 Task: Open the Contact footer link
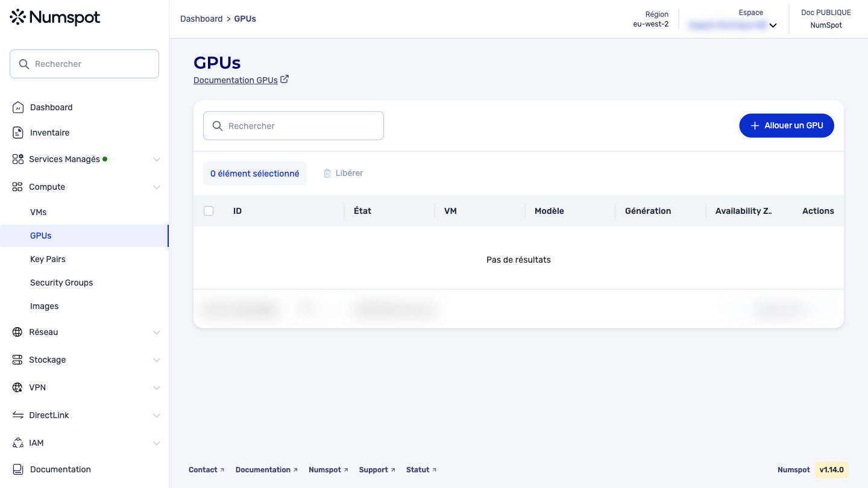tap(206, 470)
